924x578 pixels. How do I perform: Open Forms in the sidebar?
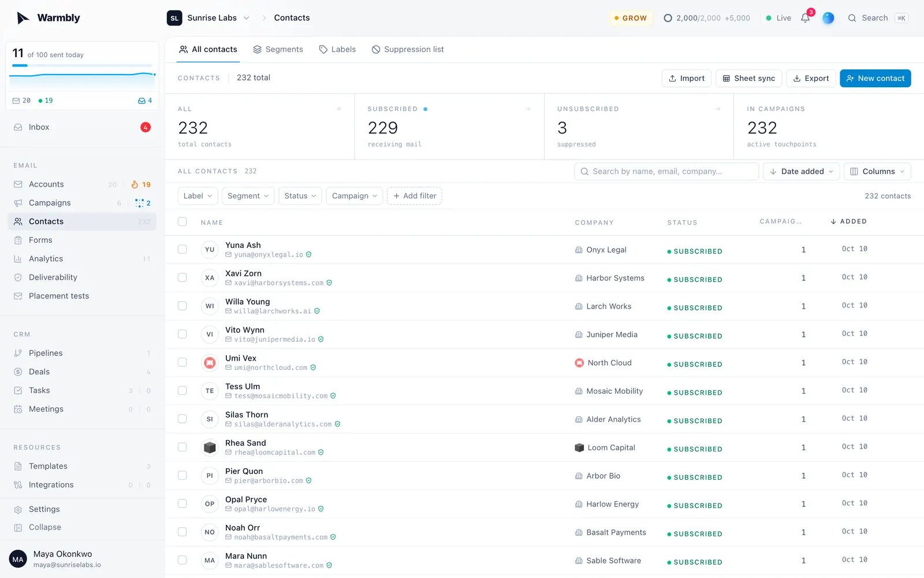coord(81,240)
